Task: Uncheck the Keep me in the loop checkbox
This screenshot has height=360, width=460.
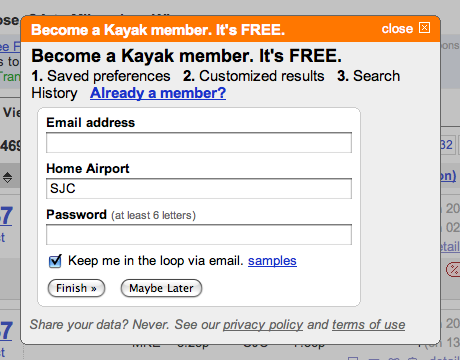Action: pos(55,261)
